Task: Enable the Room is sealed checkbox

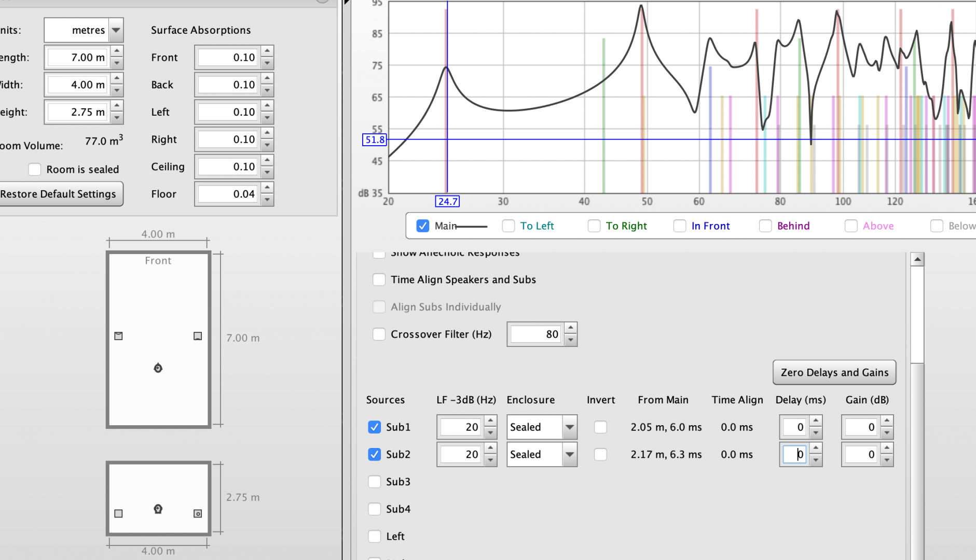Action: click(35, 170)
